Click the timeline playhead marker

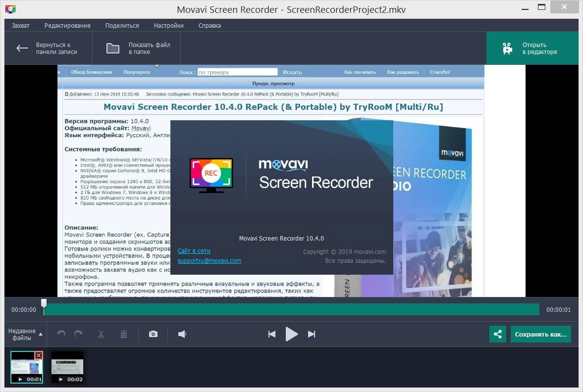44,303
